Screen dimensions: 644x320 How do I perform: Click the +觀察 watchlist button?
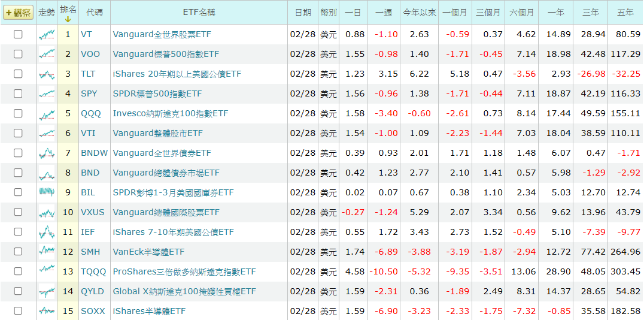click(18, 13)
